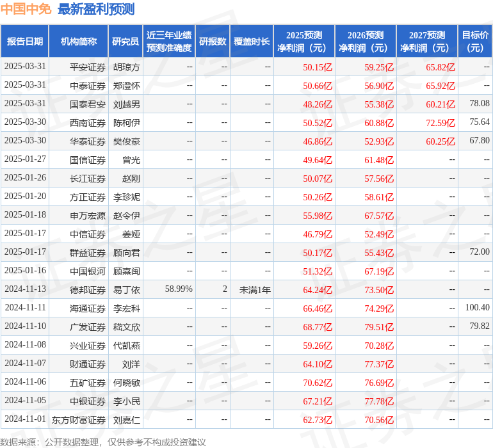Click the 未满1年 coverage duration cell
This screenshot has height=448, width=493.
(255, 290)
